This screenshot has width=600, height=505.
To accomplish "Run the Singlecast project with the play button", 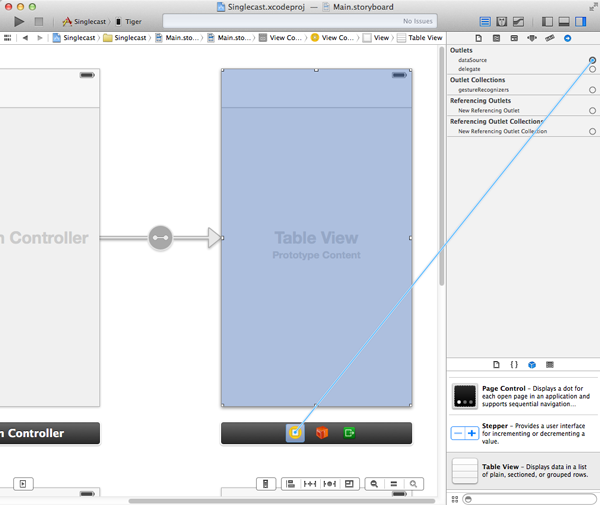I will click(x=19, y=22).
